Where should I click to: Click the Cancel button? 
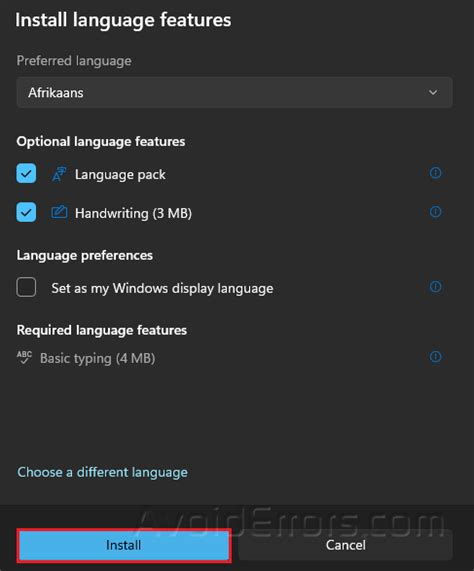coord(345,545)
